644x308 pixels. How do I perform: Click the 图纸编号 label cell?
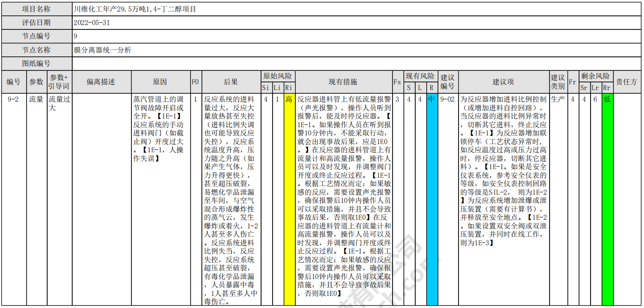37,64
